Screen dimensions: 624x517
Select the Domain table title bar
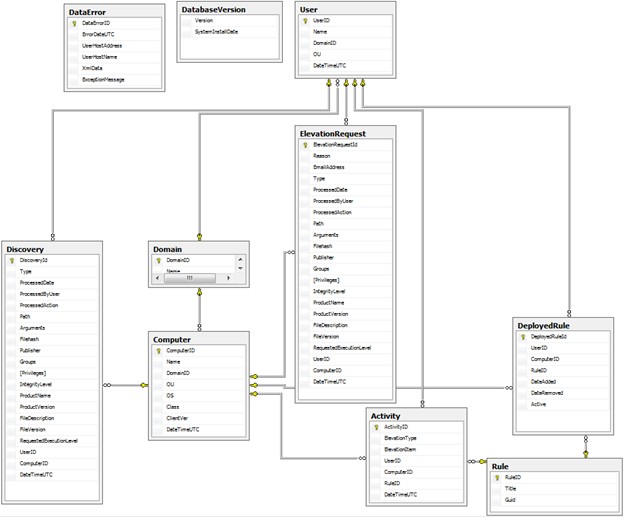coord(199,249)
